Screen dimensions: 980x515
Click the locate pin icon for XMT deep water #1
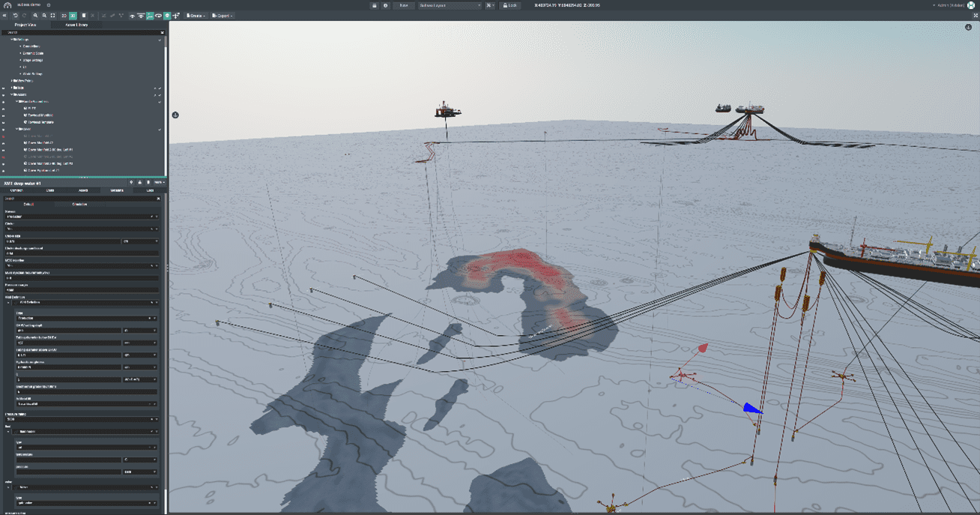coord(131,182)
